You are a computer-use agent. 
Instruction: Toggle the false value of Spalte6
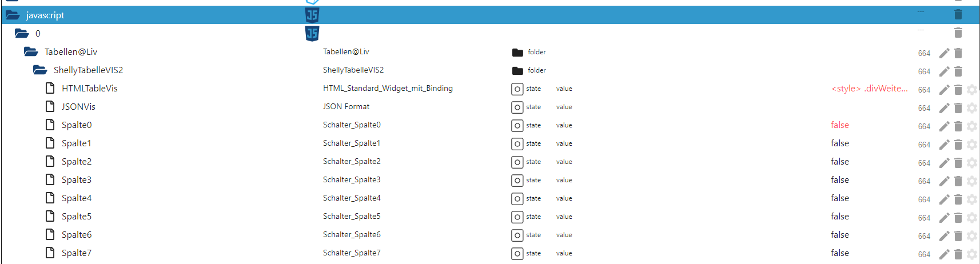click(x=839, y=235)
